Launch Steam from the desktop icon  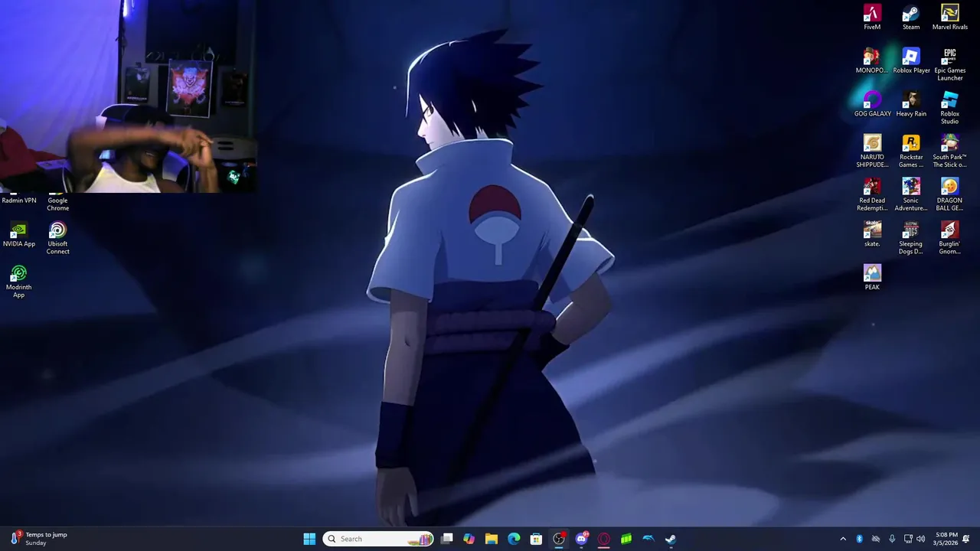tap(910, 18)
